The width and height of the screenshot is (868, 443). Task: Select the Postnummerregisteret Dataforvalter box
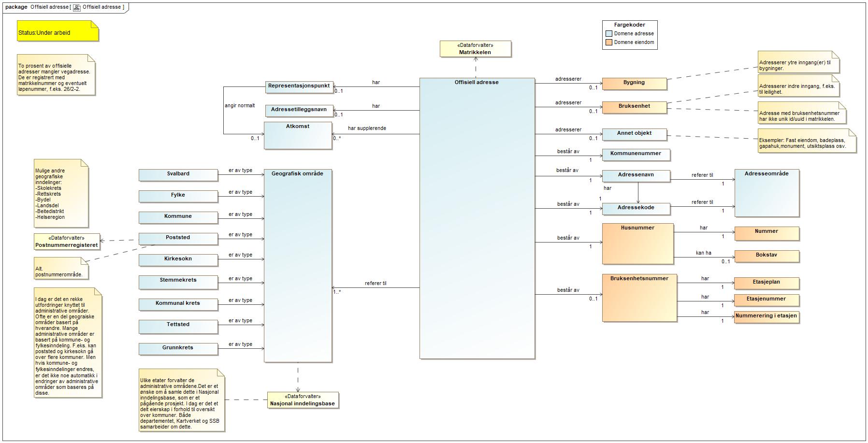pos(67,242)
